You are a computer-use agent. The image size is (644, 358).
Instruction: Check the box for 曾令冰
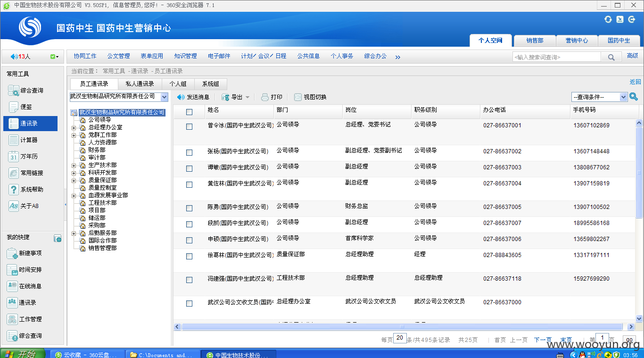pyautogui.click(x=189, y=126)
